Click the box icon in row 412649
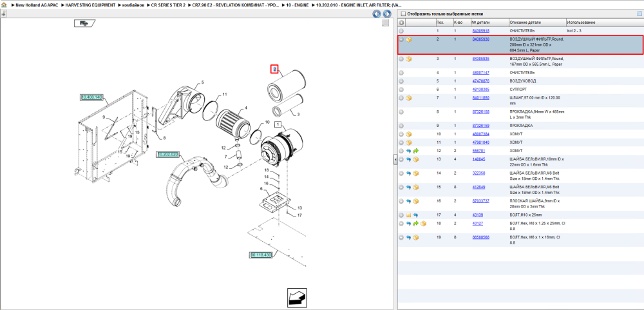 tap(415, 187)
